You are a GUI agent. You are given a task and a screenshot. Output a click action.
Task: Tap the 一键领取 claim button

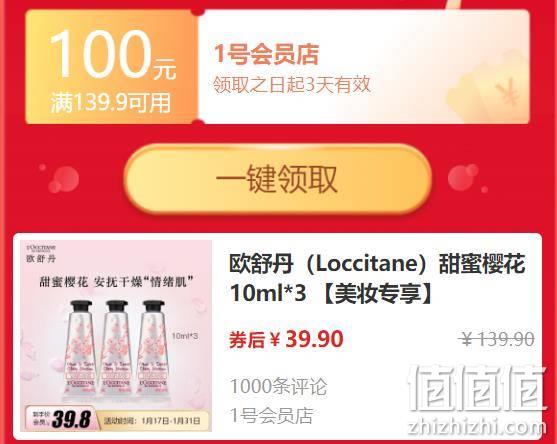pos(278,179)
